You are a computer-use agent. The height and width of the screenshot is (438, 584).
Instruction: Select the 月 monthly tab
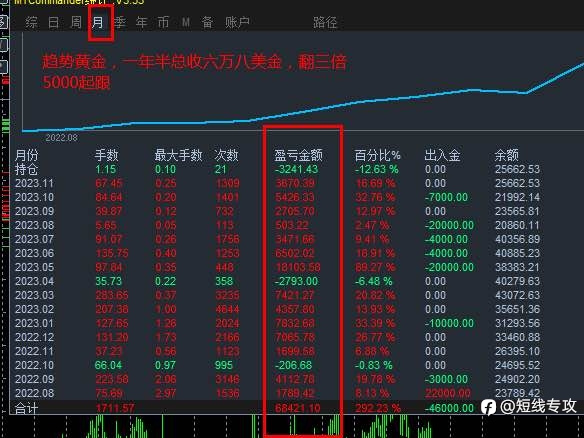(x=98, y=22)
